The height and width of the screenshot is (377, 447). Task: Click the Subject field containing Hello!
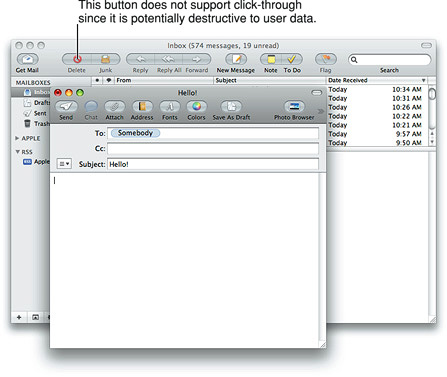(213, 164)
